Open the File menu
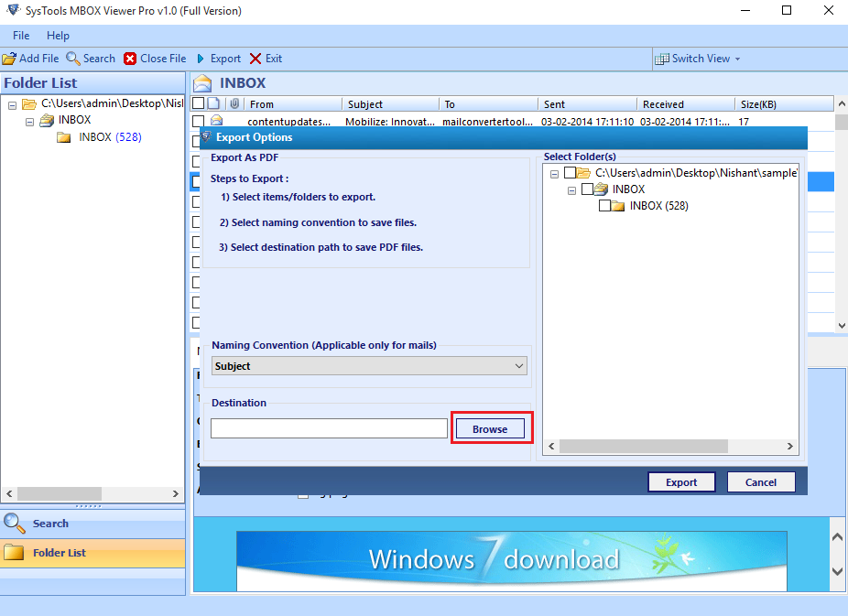 (21, 36)
